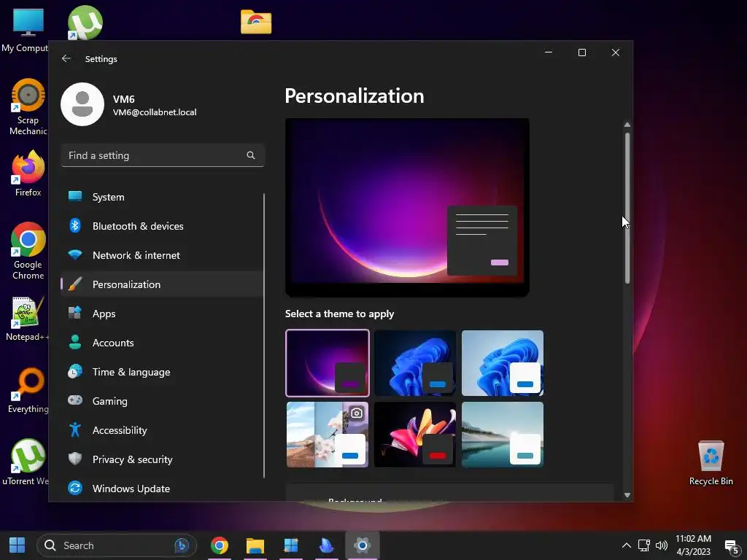Open Bluetooth & devices settings
Screen dimensions: 747x560
click(x=162, y=226)
